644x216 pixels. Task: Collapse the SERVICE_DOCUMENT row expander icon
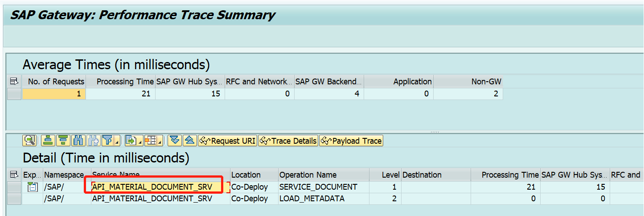pos(32,187)
